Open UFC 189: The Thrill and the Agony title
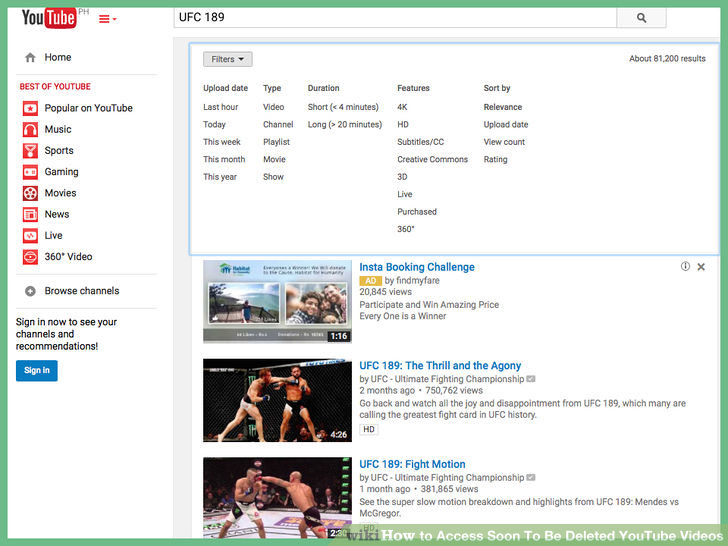The height and width of the screenshot is (546, 728). pos(440,366)
